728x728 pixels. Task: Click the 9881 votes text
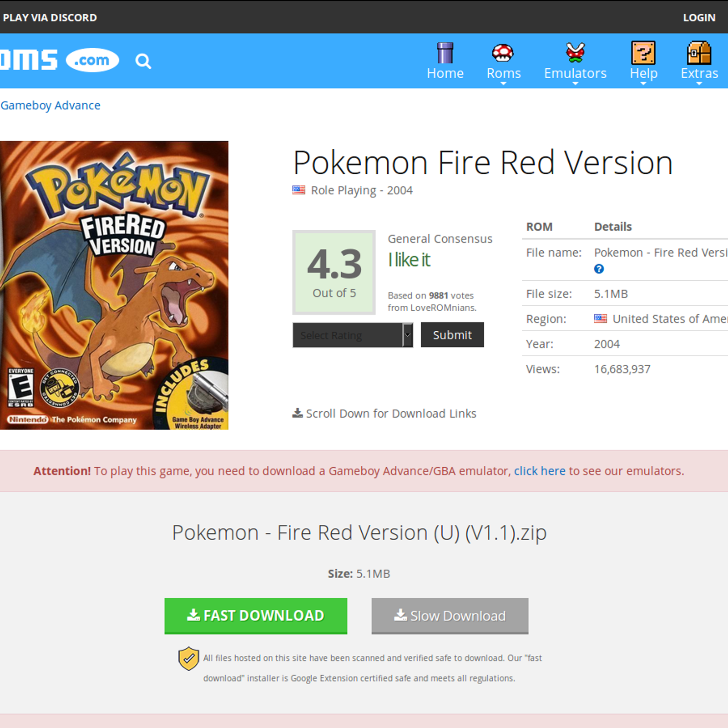[x=451, y=295]
